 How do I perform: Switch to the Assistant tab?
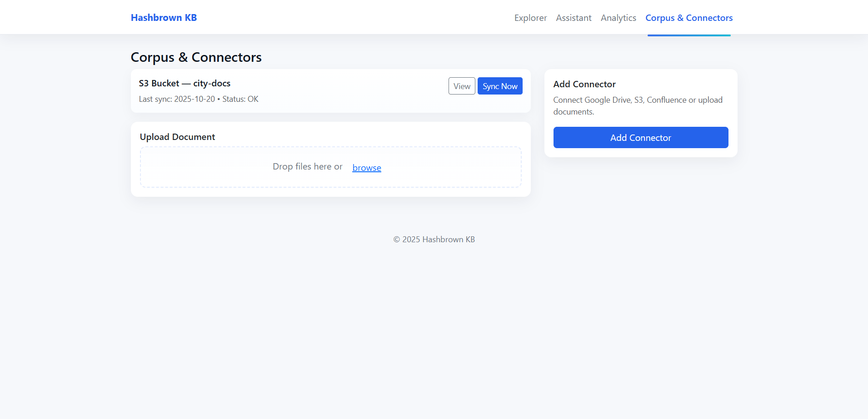(574, 18)
